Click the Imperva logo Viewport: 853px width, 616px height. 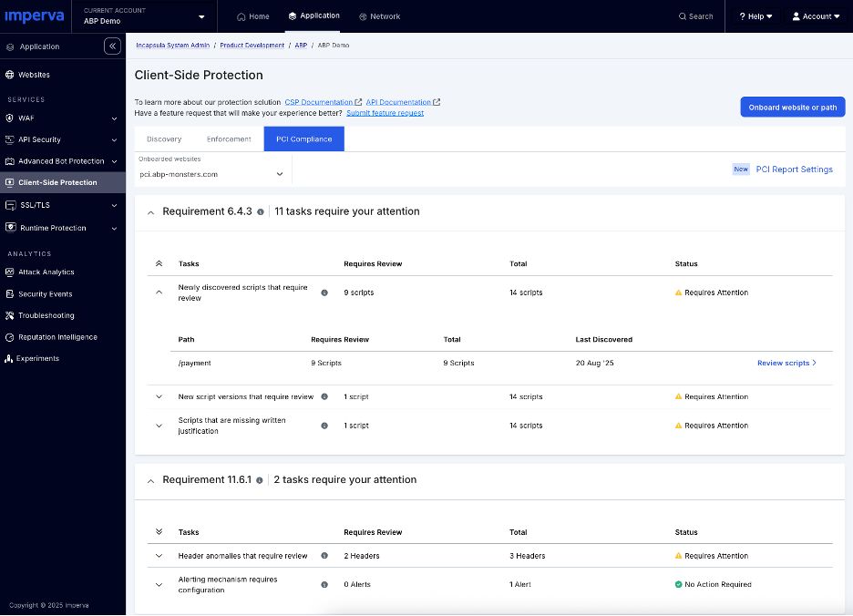[x=35, y=16]
